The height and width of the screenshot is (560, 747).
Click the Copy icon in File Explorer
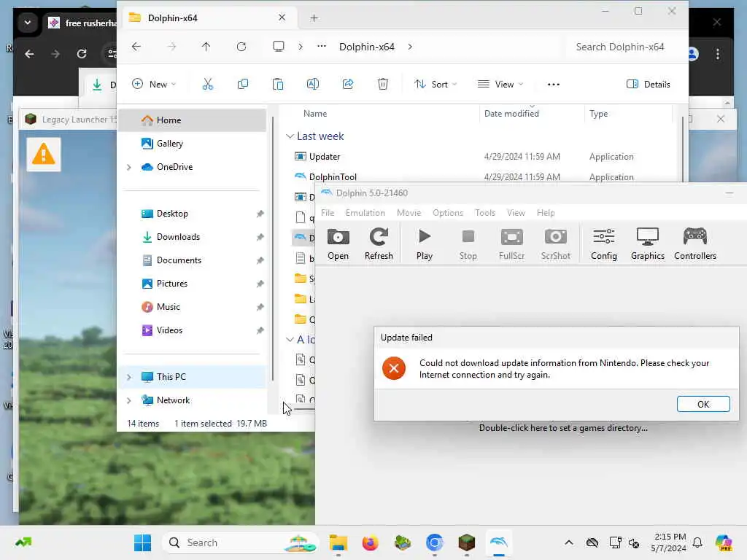pyautogui.click(x=242, y=85)
